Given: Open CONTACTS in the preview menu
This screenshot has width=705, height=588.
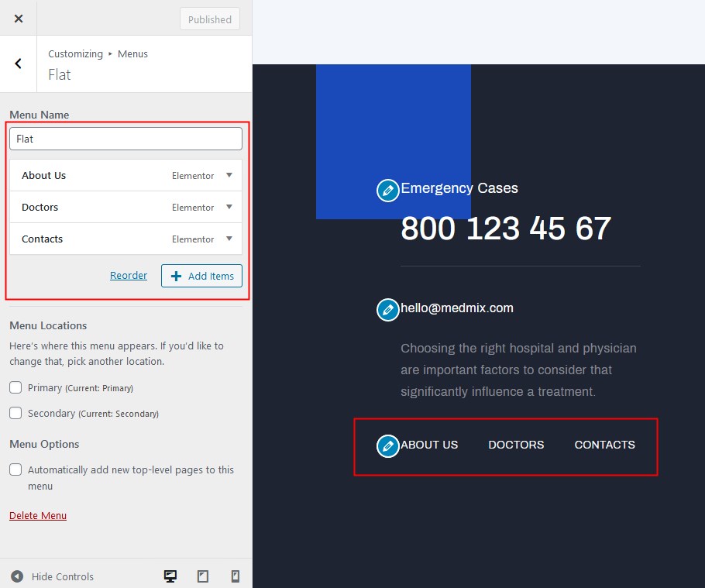Looking at the screenshot, I should coord(605,445).
